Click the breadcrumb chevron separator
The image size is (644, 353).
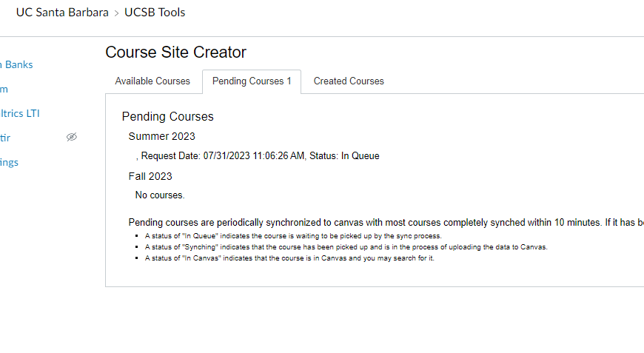tap(117, 13)
